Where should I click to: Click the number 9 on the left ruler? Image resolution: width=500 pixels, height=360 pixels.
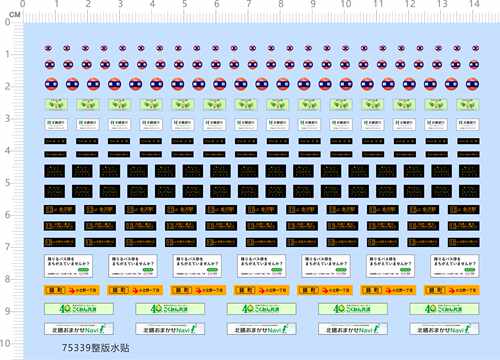tap(7, 311)
